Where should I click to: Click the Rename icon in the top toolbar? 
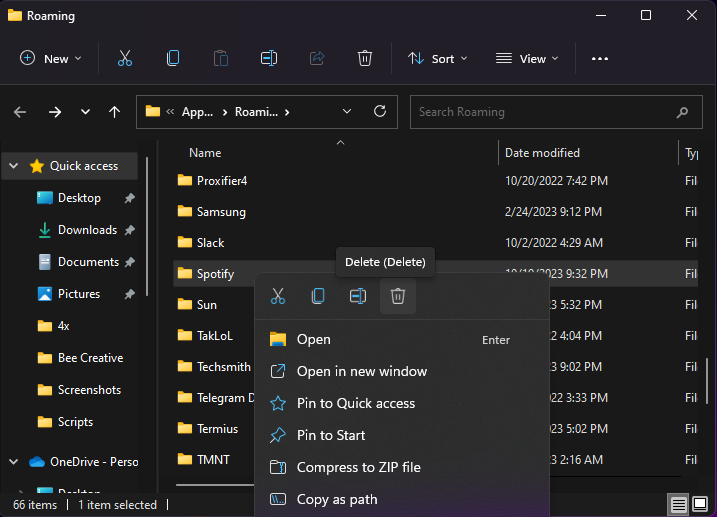(269, 59)
